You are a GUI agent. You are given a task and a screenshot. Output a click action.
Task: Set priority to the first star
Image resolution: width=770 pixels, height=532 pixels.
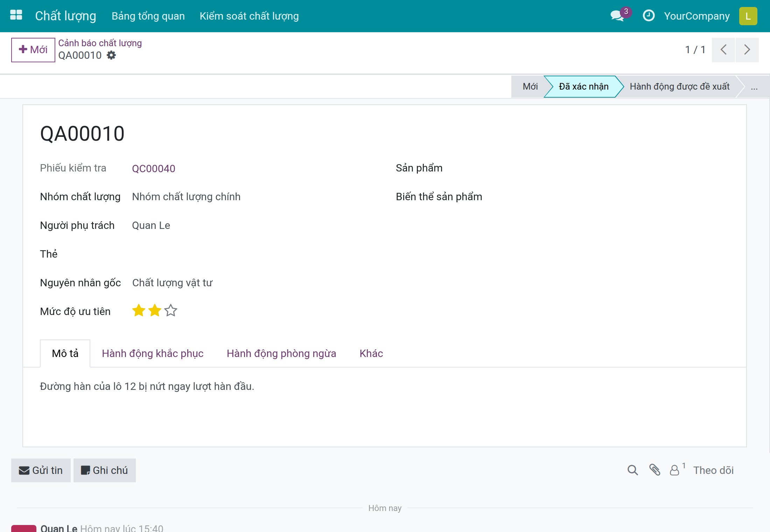click(139, 310)
